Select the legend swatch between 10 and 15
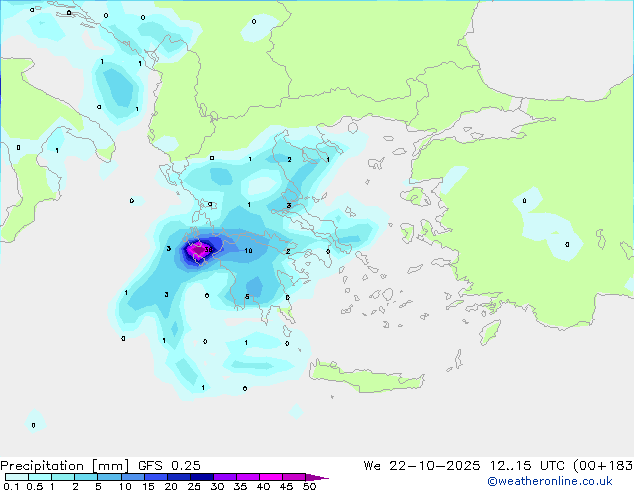This screenshot has width=634, height=490. point(132,477)
